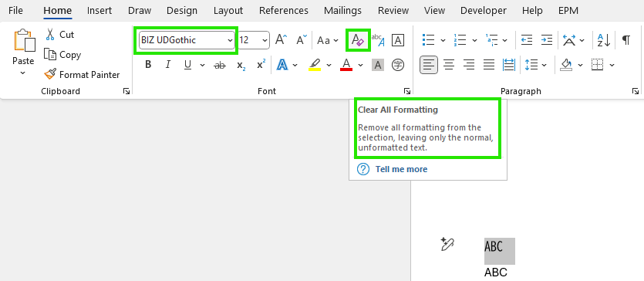Switch to the Developer tab

(484, 10)
